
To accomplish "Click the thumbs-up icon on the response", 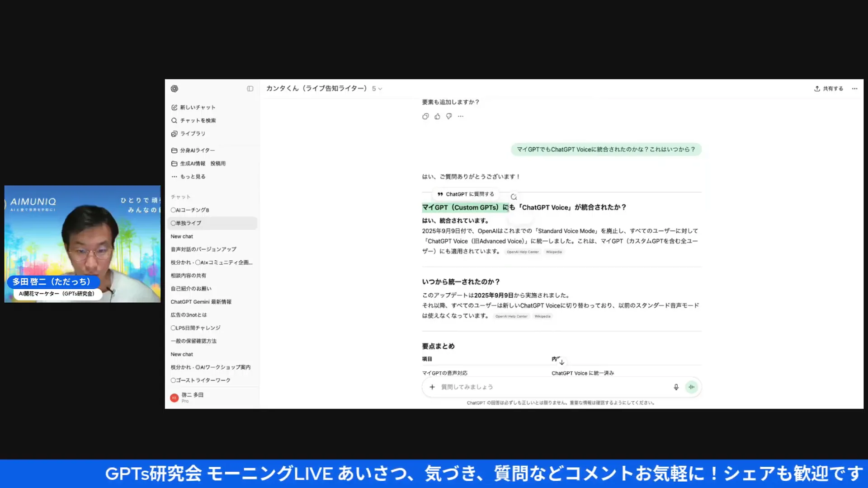I will [437, 116].
